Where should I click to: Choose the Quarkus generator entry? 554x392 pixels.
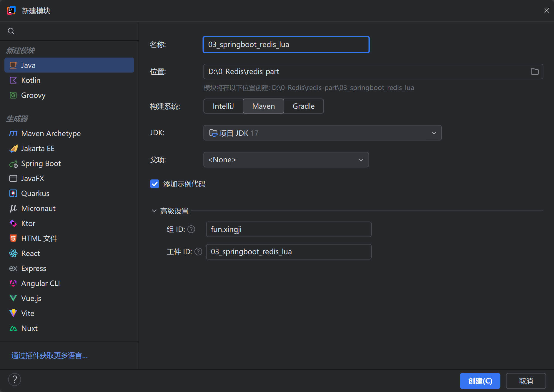click(69, 193)
